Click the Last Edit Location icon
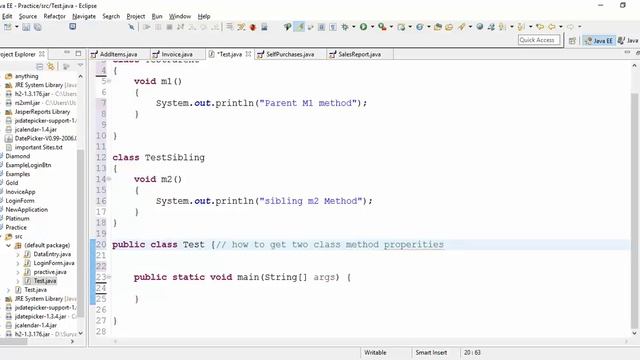Image resolution: width=640 pixels, height=360 pixels. tap(540, 27)
